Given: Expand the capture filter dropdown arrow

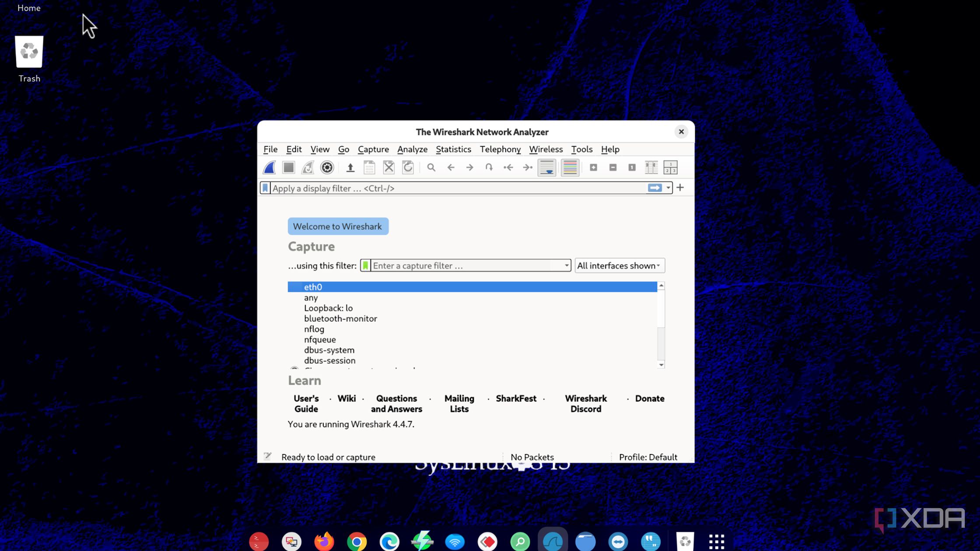Looking at the screenshot, I should coord(567,265).
